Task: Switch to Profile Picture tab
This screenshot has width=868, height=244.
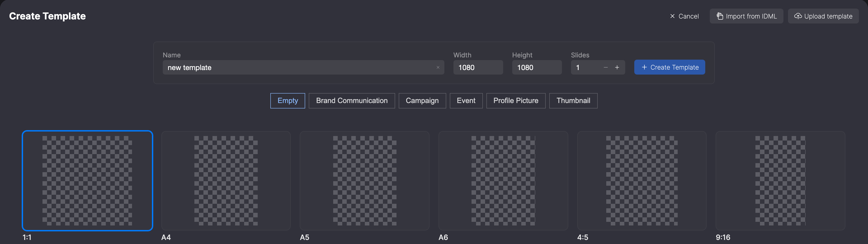Action: pos(516,101)
